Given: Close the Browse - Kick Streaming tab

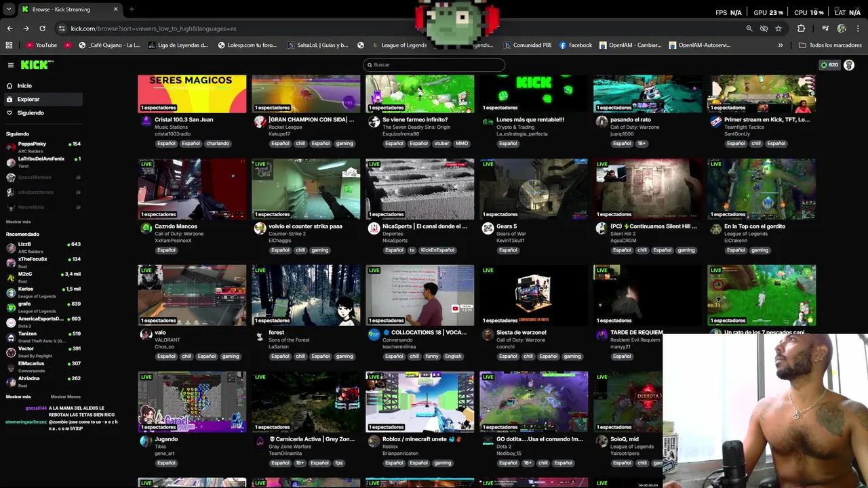Looking at the screenshot, I should 115,9.
